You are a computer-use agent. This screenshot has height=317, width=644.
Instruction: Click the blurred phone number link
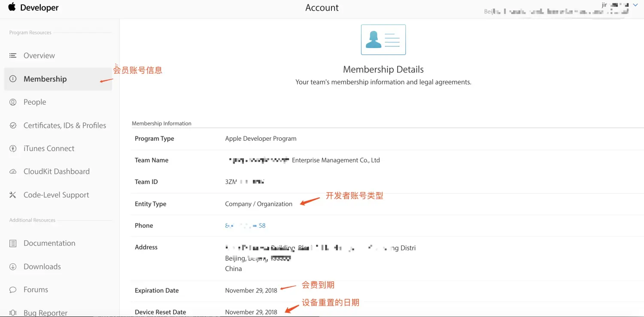click(245, 226)
